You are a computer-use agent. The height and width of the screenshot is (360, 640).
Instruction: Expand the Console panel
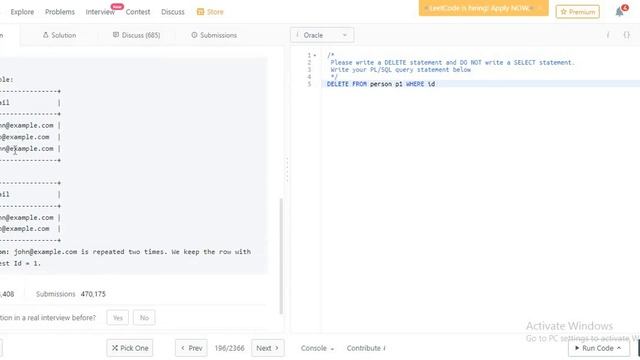point(317,348)
